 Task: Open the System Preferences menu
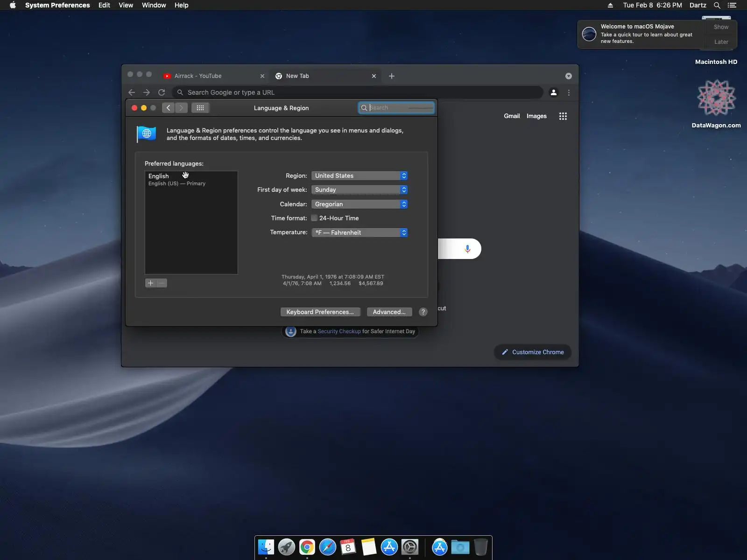[57, 5]
